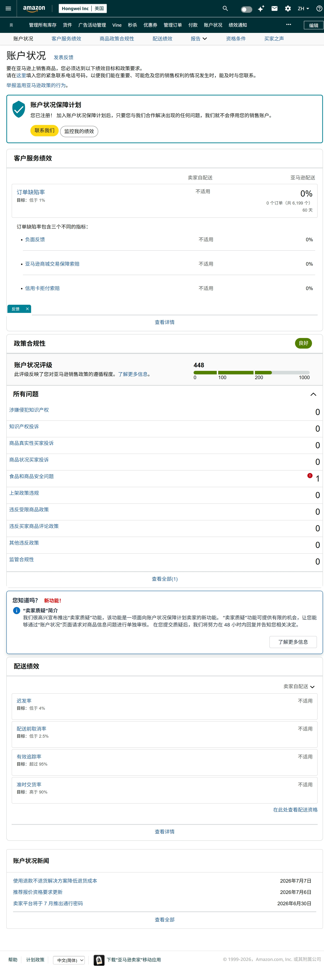Open the Hongwei Inc 美国 account switcher

pyautogui.click(x=83, y=8)
